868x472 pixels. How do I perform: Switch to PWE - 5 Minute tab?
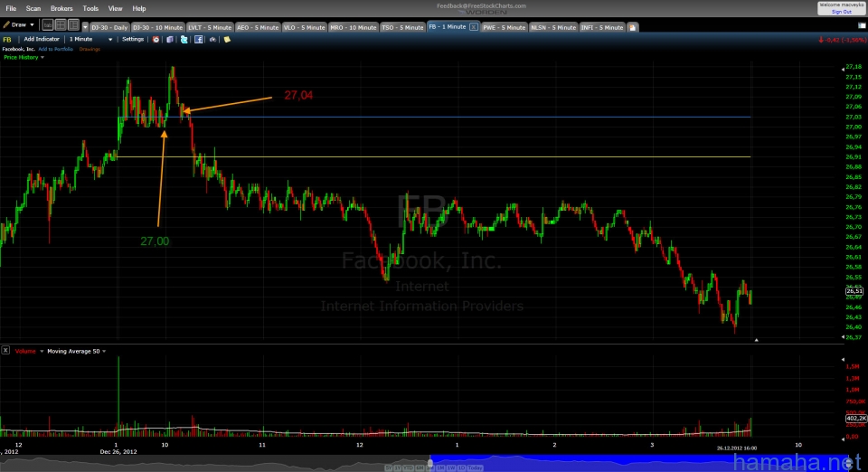pyautogui.click(x=504, y=27)
